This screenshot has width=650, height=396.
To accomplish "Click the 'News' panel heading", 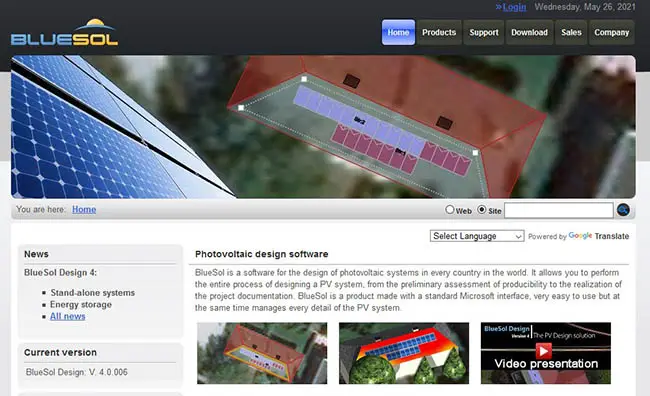I will tap(36, 254).
